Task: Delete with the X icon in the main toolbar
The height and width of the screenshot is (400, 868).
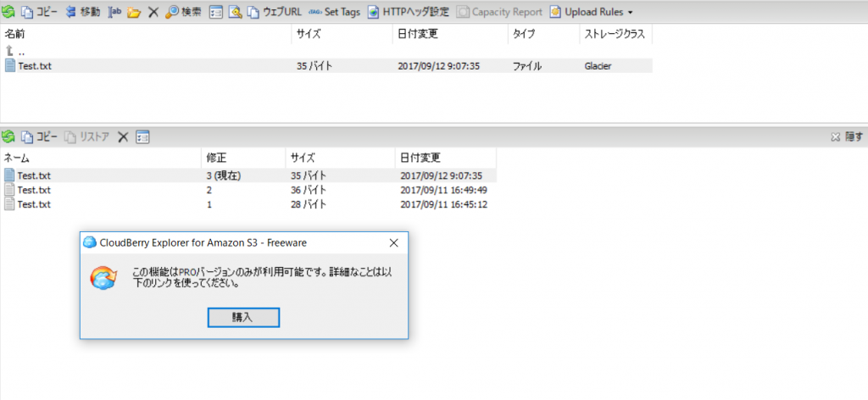Action: 153,12
